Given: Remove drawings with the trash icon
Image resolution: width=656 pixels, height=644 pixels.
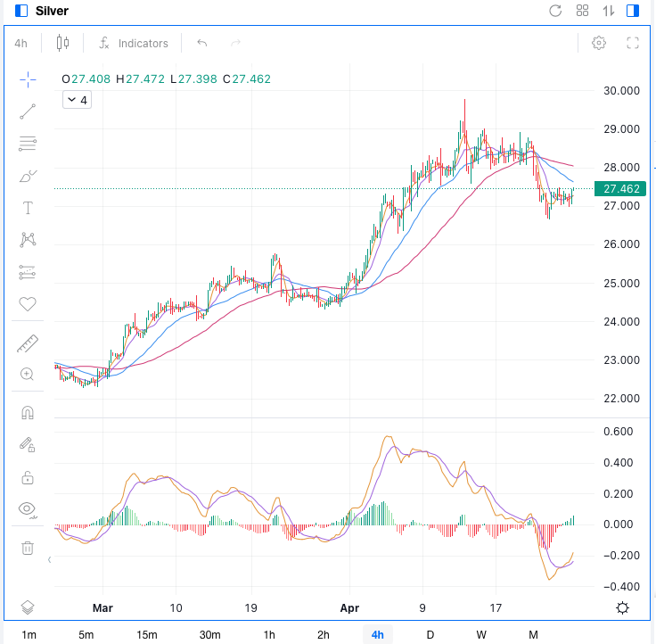Looking at the screenshot, I should (28, 548).
